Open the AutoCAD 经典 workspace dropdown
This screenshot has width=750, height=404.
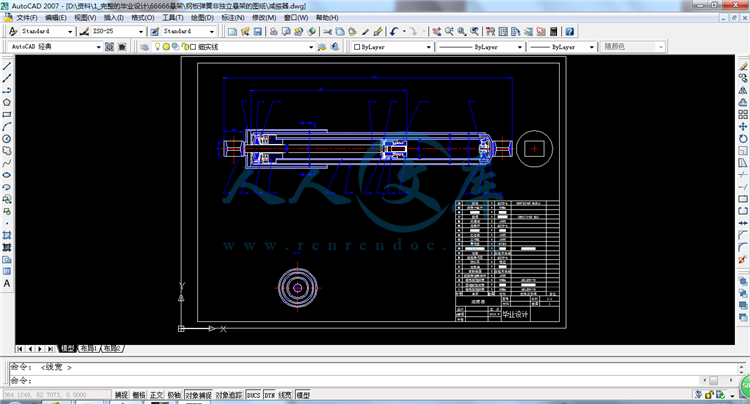pos(99,47)
